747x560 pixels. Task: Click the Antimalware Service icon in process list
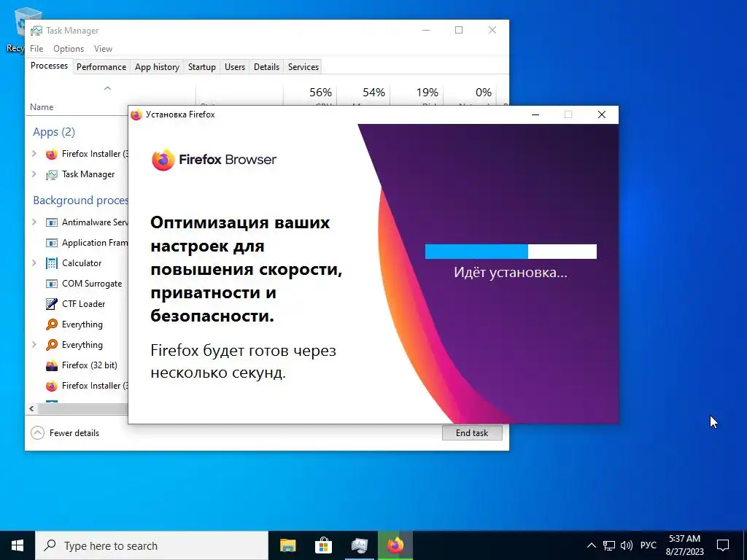click(x=52, y=222)
